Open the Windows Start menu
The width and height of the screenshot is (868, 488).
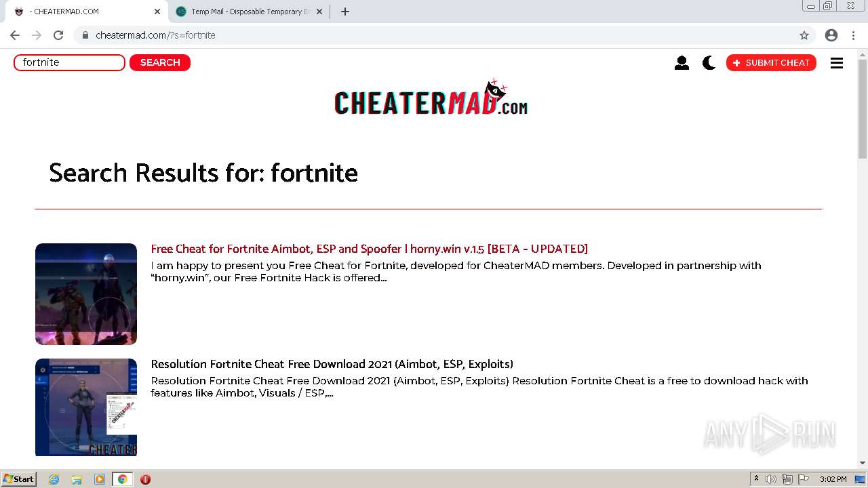click(18, 479)
